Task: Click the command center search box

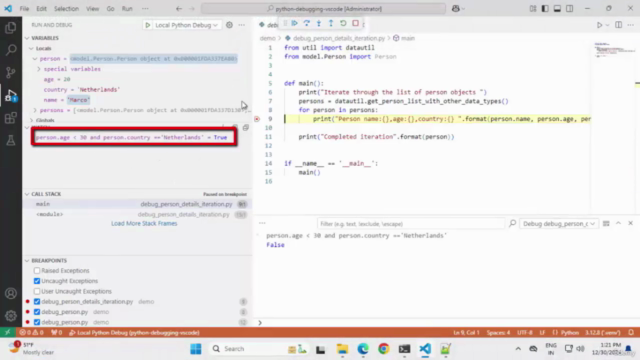Action: (x=324, y=9)
